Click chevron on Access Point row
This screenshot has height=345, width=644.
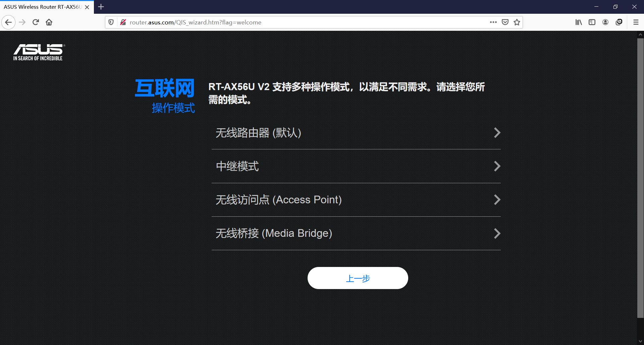point(497,200)
